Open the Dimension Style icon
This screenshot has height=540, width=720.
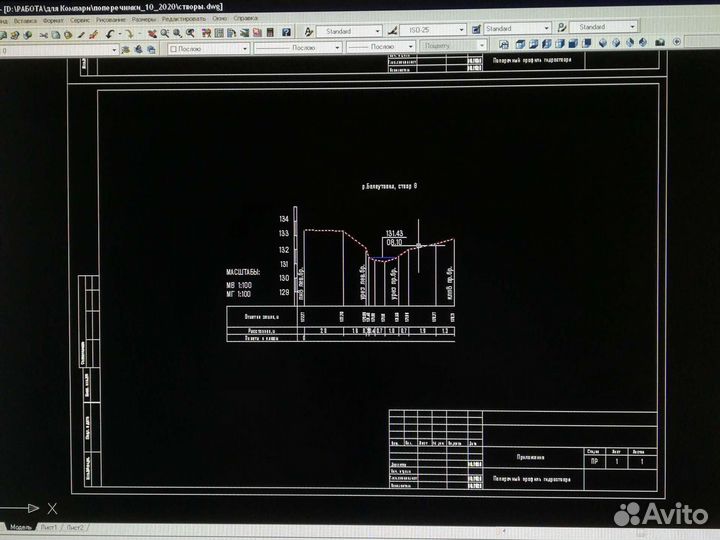[x=393, y=30]
